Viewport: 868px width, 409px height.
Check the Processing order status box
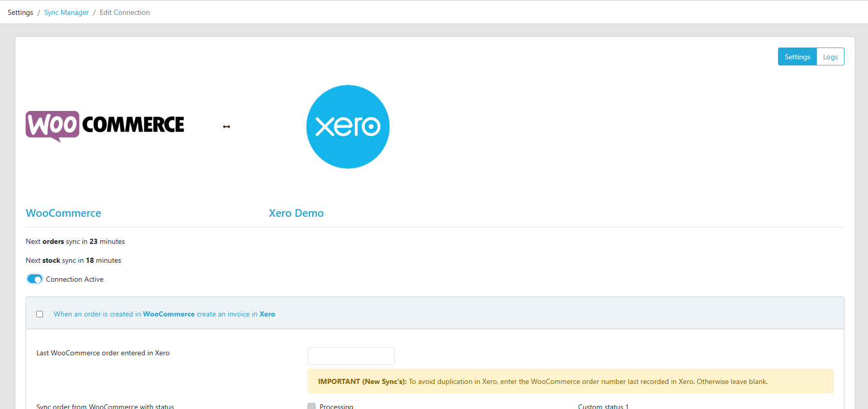311,406
